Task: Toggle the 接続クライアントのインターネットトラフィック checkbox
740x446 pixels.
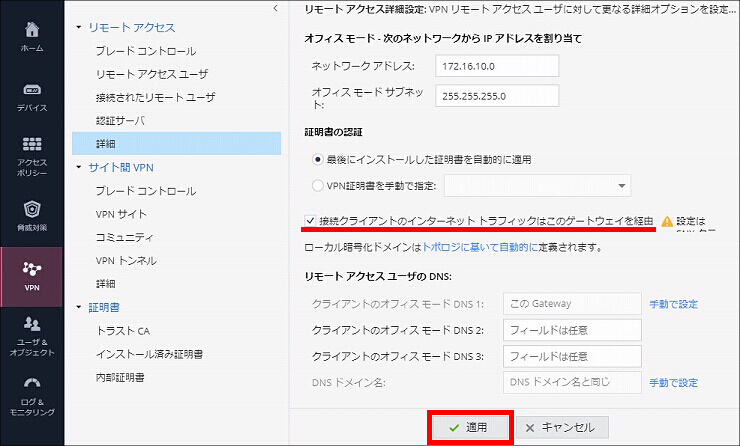Action: click(310, 220)
